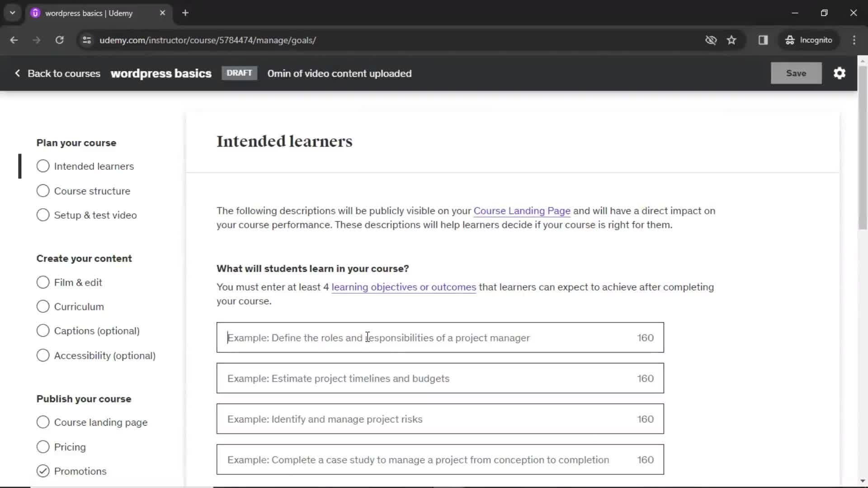Go to Curriculum section
This screenshot has height=488, width=868.
tap(79, 307)
